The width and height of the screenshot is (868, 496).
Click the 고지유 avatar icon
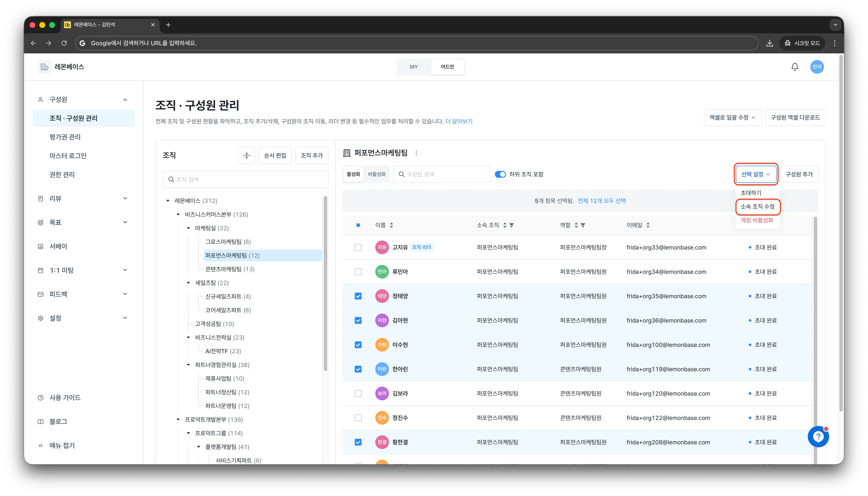[x=382, y=247]
